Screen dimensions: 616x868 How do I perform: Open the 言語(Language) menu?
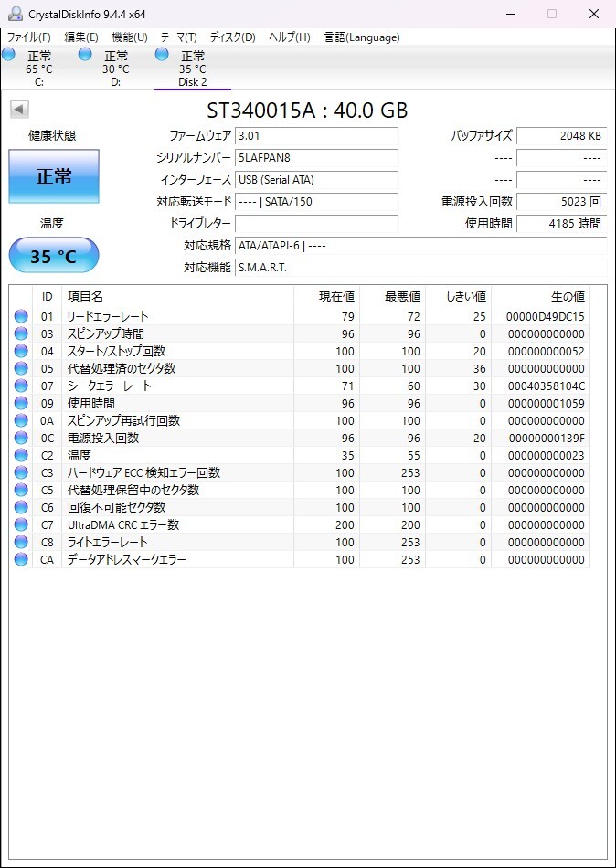coord(362,37)
